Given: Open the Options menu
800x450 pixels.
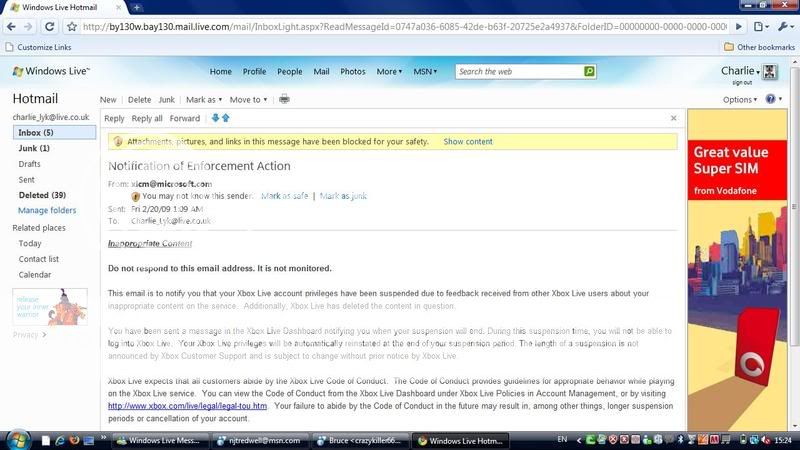Looking at the screenshot, I should 740,100.
